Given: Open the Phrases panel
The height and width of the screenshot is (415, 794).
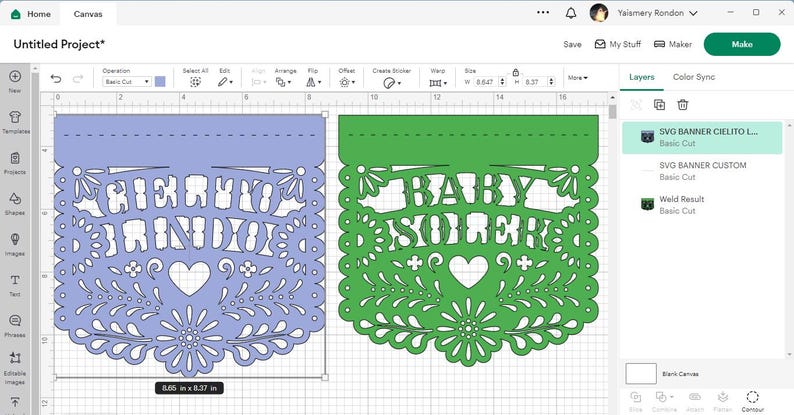Looking at the screenshot, I should coord(15,326).
